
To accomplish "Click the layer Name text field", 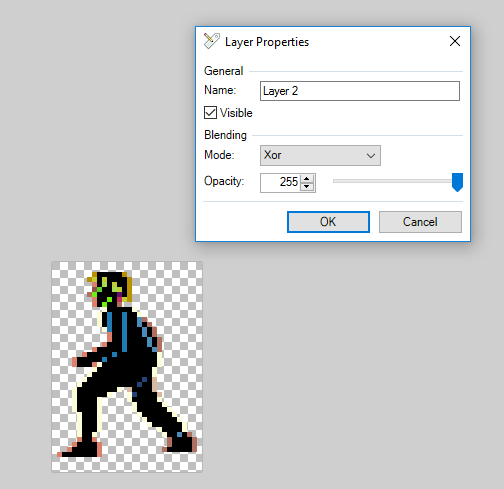I will click(x=360, y=91).
